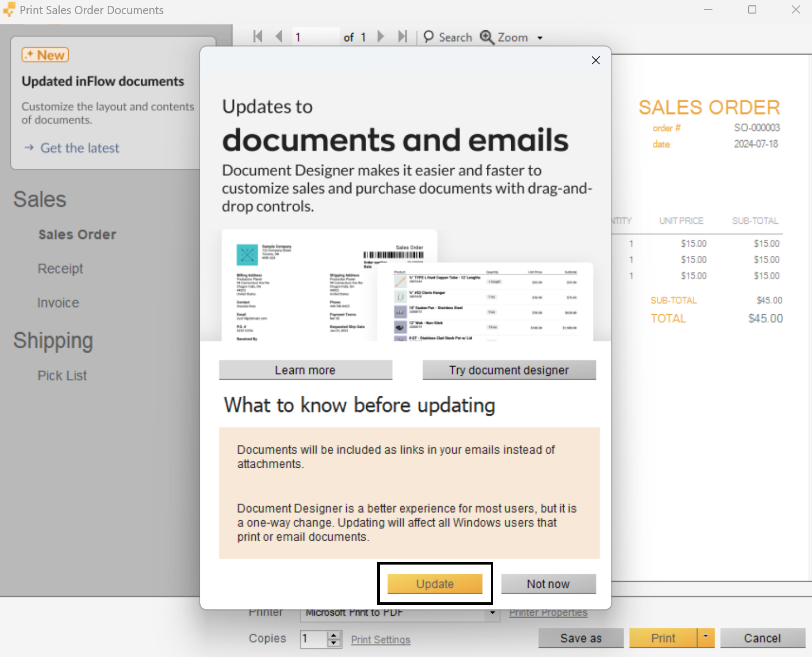812x657 pixels.
Task: Click the TOTAL $45.00 value
Action: coord(765,319)
